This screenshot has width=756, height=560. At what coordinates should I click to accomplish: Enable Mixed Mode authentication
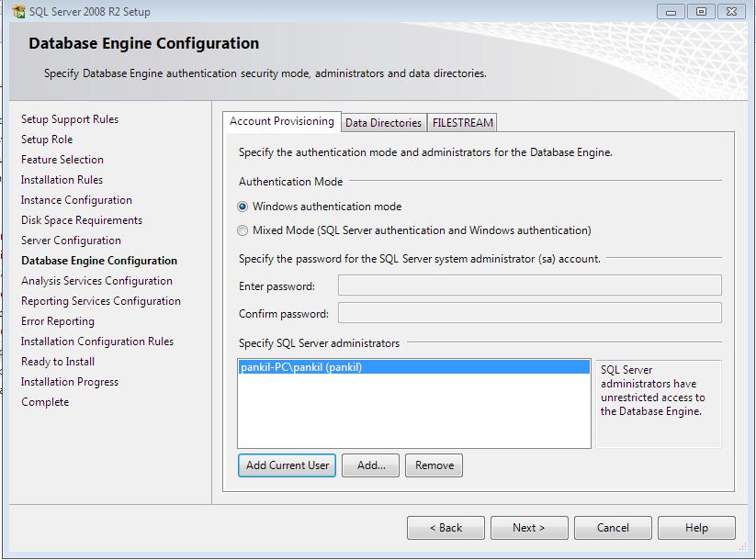[242, 229]
